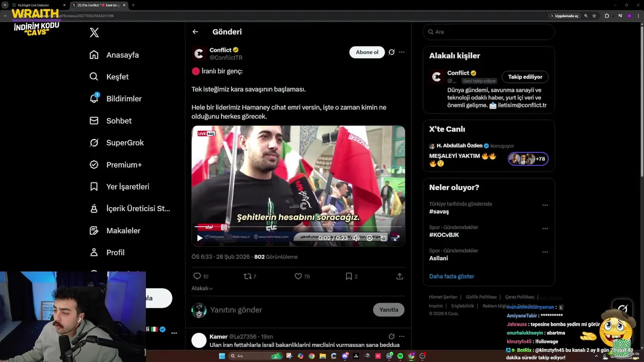644x362 pixels.
Task: Go back with the Gönderi arrow
Action: [195, 32]
